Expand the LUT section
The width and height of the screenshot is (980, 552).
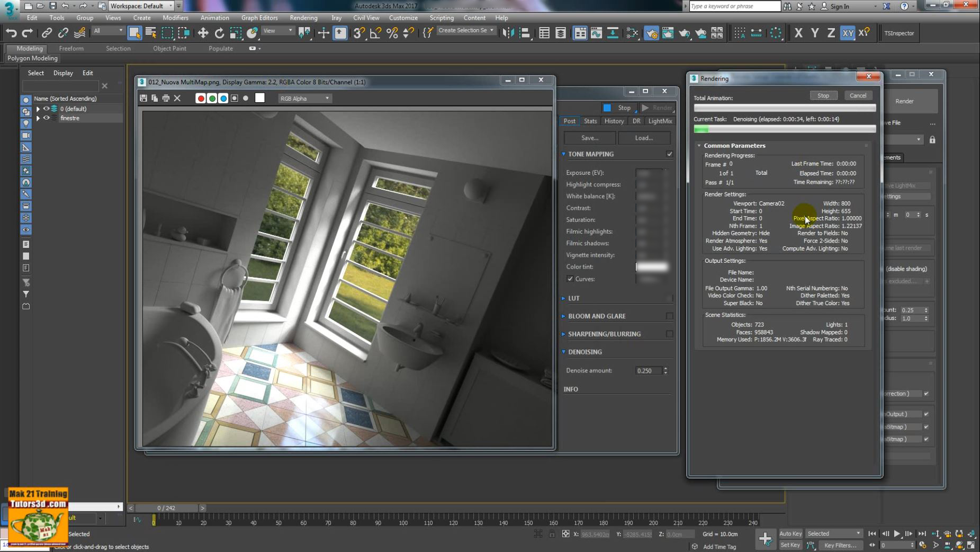[x=564, y=298]
